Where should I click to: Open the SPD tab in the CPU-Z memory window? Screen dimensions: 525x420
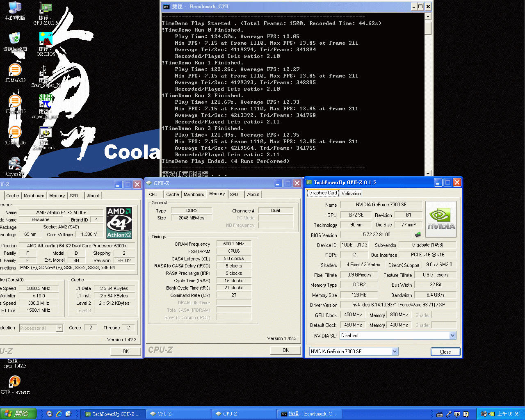click(x=234, y=194)
